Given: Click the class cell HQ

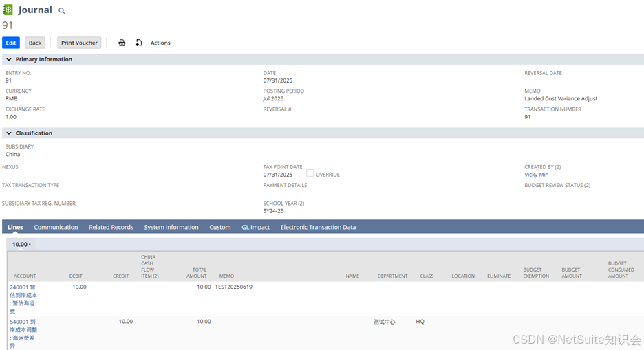Looking at the screenshot, I should (x=420, y=322).
